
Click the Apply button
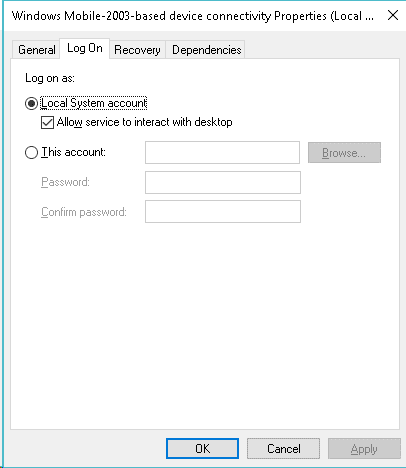point(364,449)
